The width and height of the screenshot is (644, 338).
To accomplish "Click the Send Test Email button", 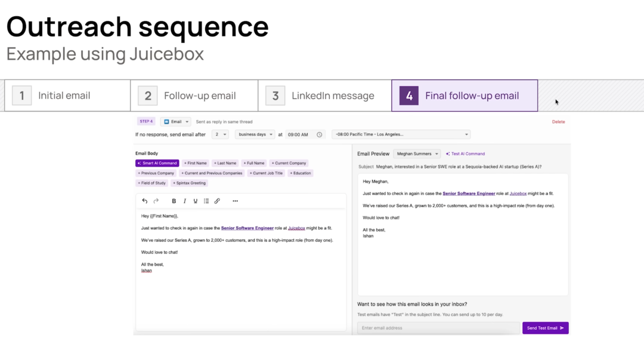I will click(x=545, y=328).
